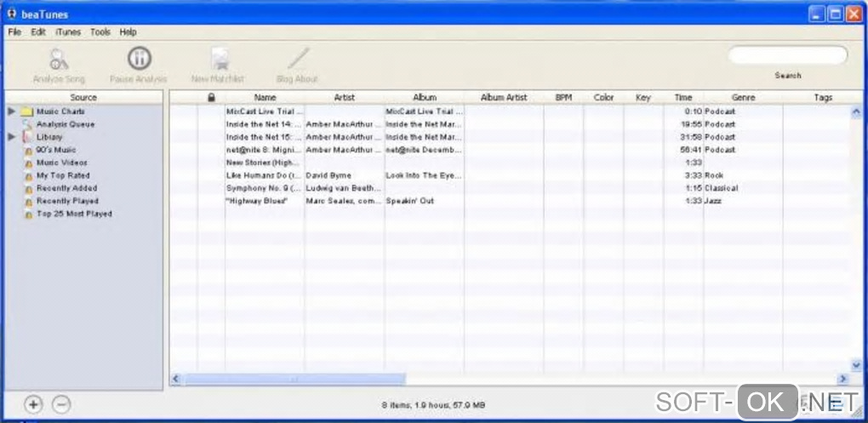Viewport: 868px width, 423px height.
Task: Select the My Top Rated playlist label
Action: pos(63,175)
